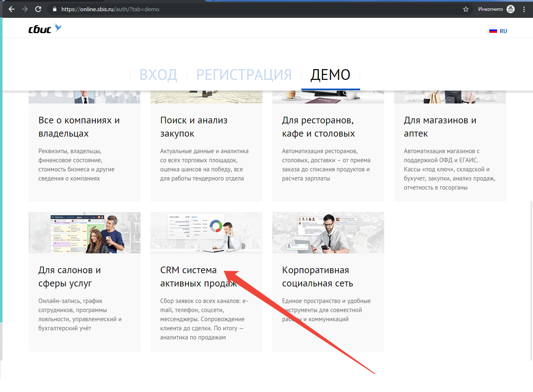
Task: Select the ДЕМО tab
Action: (330, 75)
